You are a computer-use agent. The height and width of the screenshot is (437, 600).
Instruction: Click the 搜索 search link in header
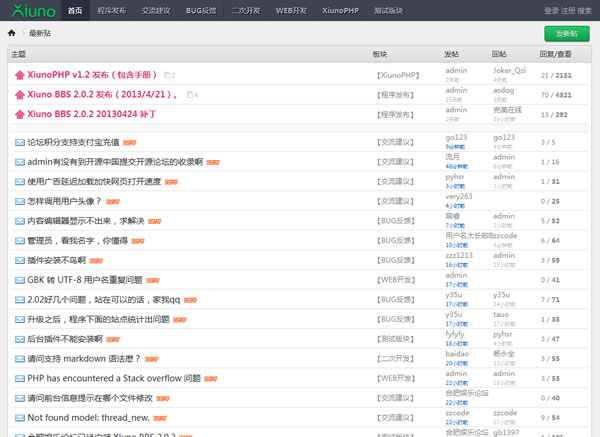585,10
